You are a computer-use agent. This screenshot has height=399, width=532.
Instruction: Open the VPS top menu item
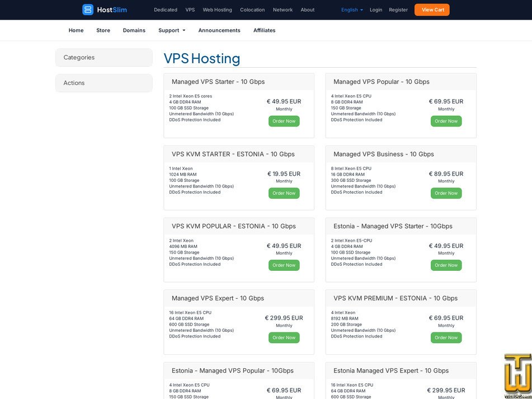190,10
